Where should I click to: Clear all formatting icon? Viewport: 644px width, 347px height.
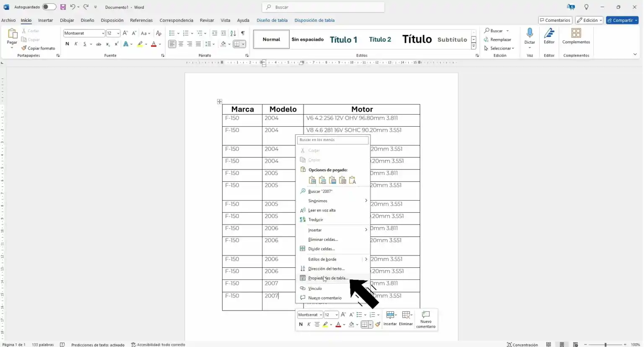158,33
